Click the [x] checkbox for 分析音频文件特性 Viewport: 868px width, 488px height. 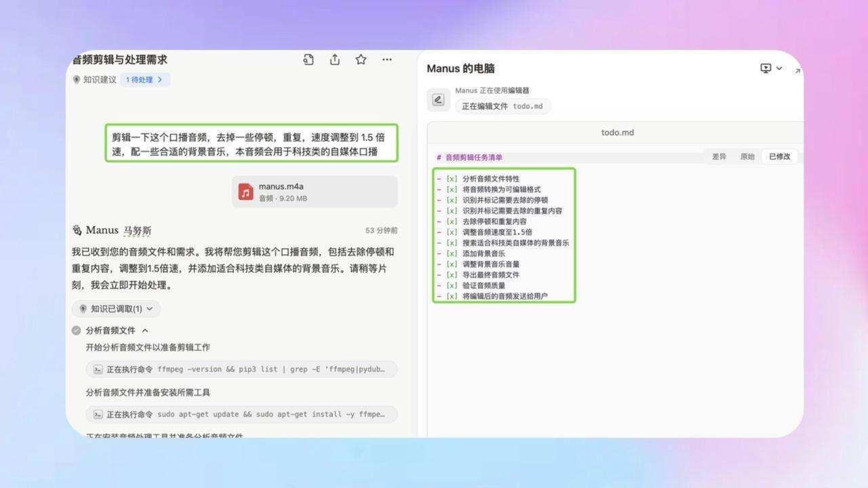[x=452, y=179]
